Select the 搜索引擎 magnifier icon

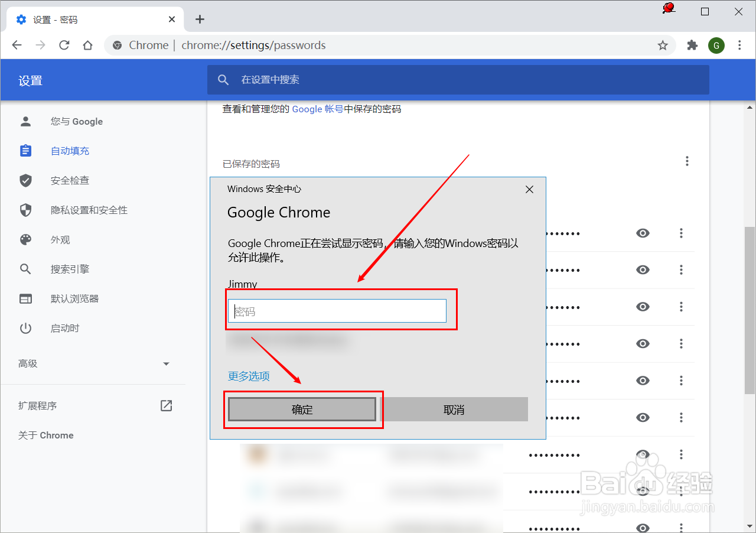[25, 269]
